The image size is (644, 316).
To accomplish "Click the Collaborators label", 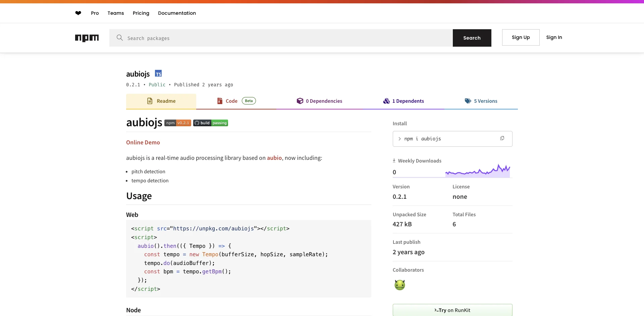I will pos(408,270).
